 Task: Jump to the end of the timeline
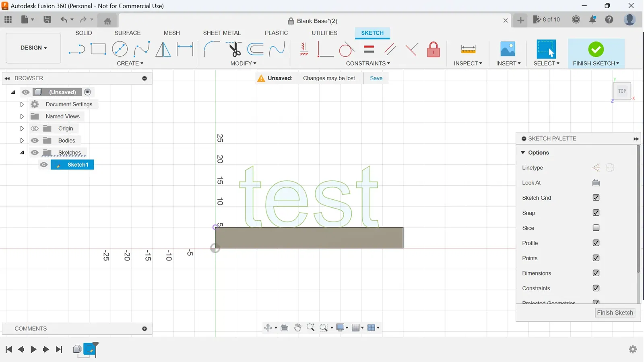(x=59, y=349)
